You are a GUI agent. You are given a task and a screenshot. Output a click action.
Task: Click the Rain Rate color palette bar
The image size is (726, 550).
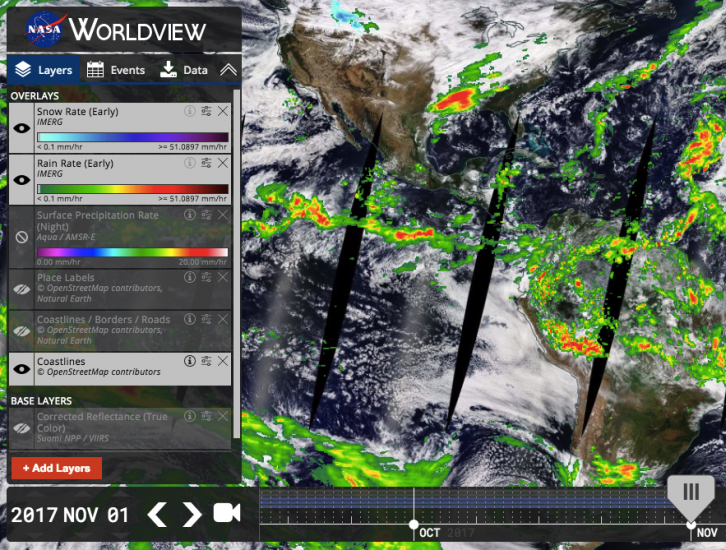click(132, 189)
